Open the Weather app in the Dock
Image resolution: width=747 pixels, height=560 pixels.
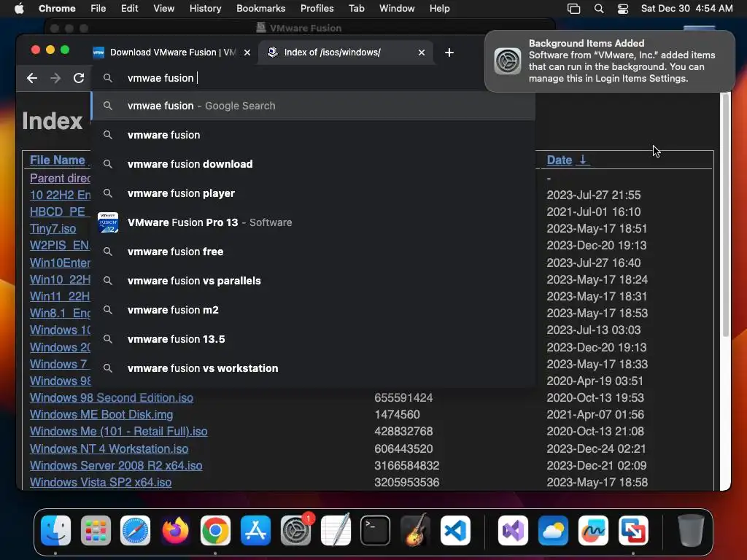tap(553, 530)
